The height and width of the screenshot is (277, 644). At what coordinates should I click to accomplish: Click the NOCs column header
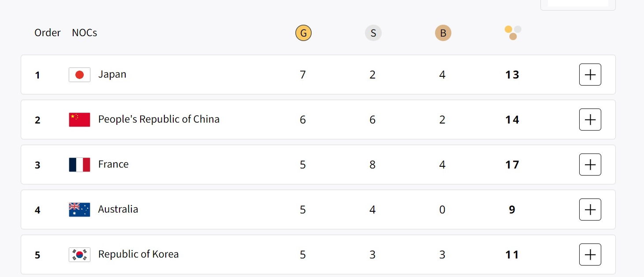tap(84, 33)
